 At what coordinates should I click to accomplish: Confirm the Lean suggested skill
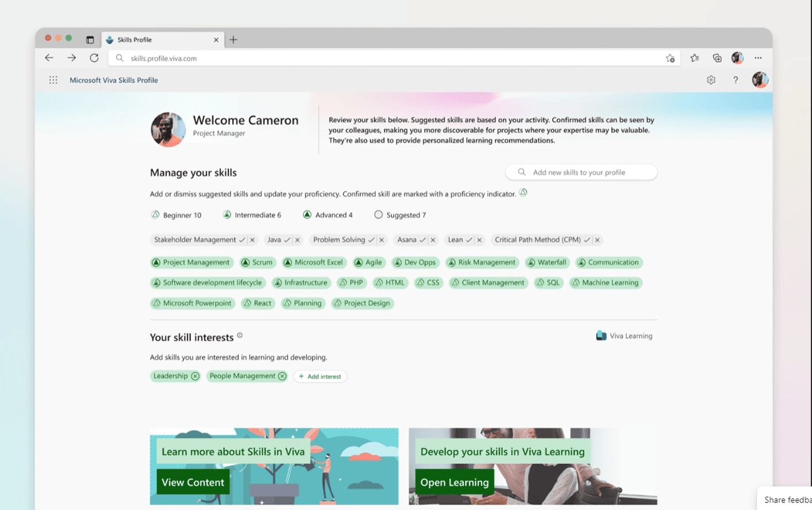point(469,240)
